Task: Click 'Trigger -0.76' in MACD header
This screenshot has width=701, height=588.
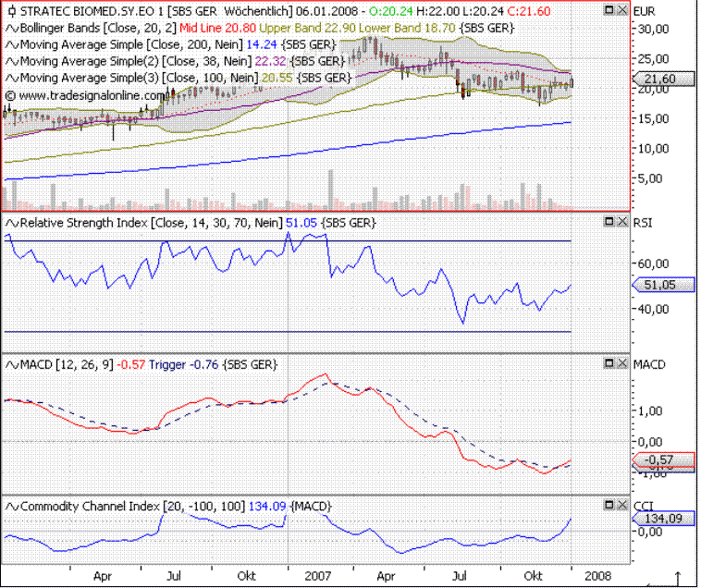Action: click(x=184, y=364)
